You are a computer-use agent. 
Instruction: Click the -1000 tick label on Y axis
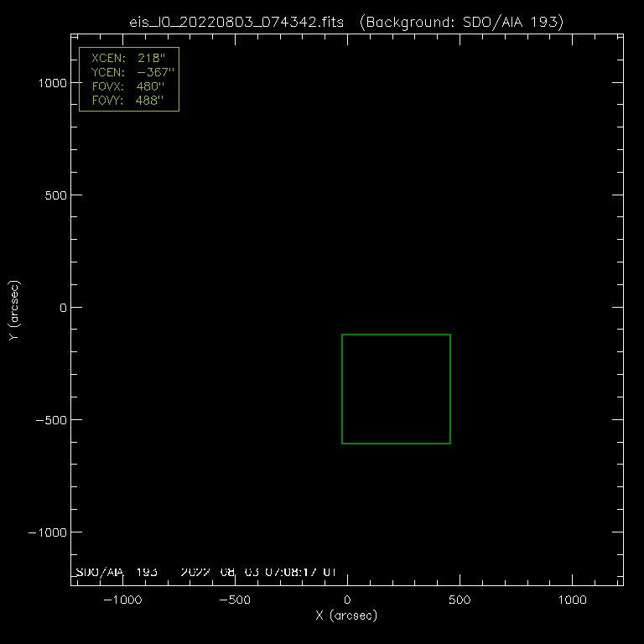[46, 532]
